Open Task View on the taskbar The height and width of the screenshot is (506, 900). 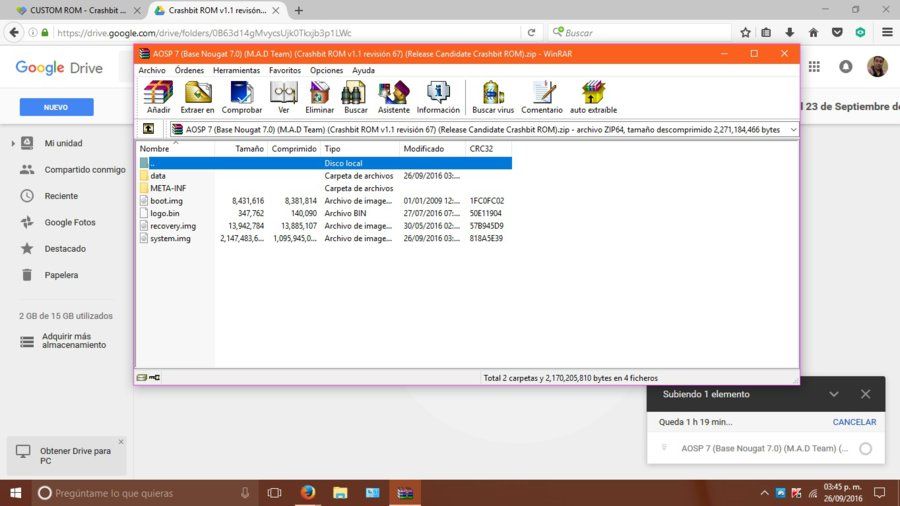pos(274,492)
